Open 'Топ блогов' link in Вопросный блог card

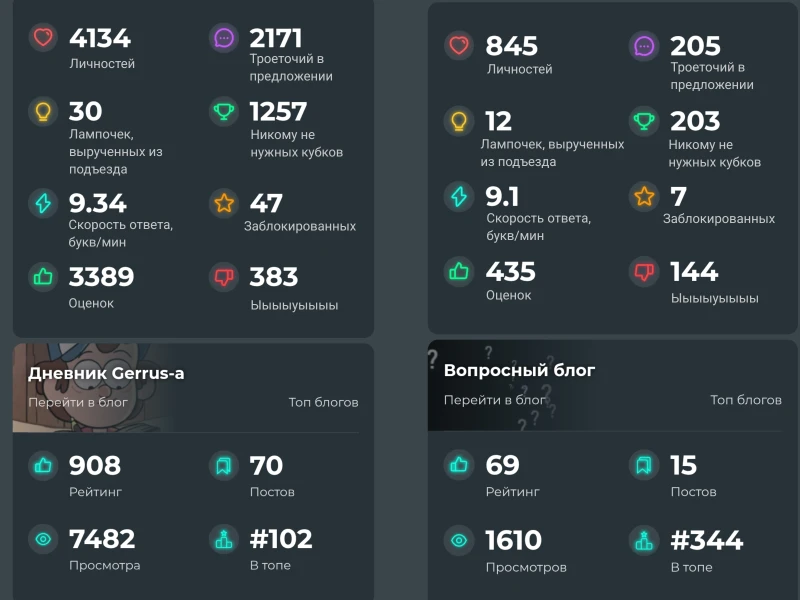[x=746, y=399]
